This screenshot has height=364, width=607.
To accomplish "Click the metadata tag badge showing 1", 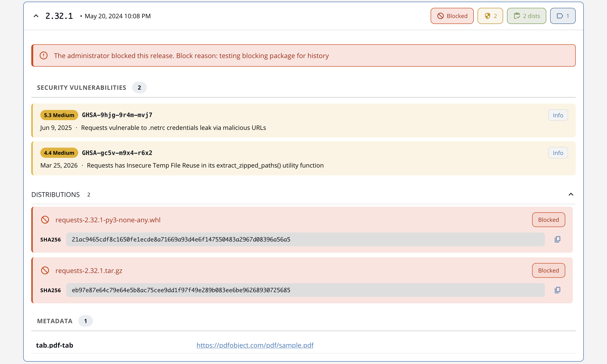I will (563, 16).
